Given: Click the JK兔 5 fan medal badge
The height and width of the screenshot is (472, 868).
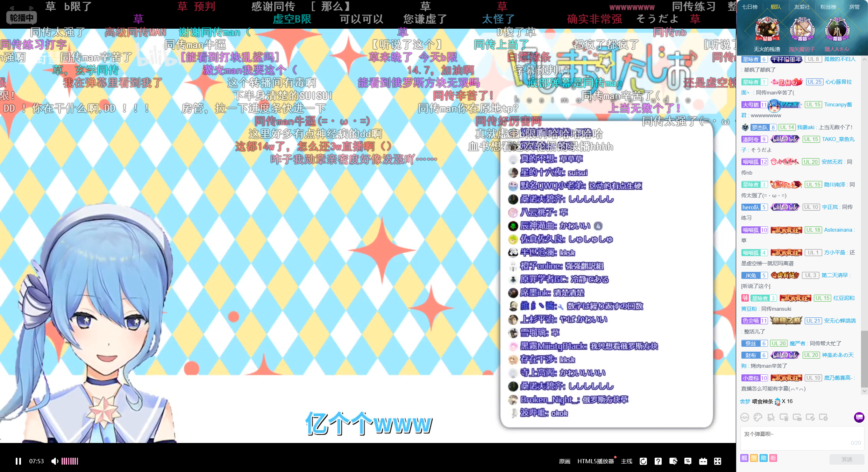Looking at the screenshot, I should tap(754, 275).
